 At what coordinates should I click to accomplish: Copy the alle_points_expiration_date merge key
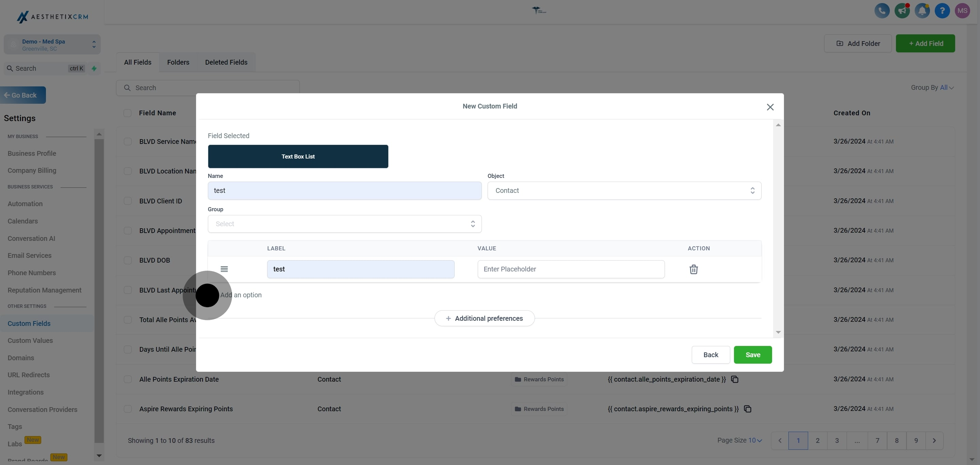735,380
